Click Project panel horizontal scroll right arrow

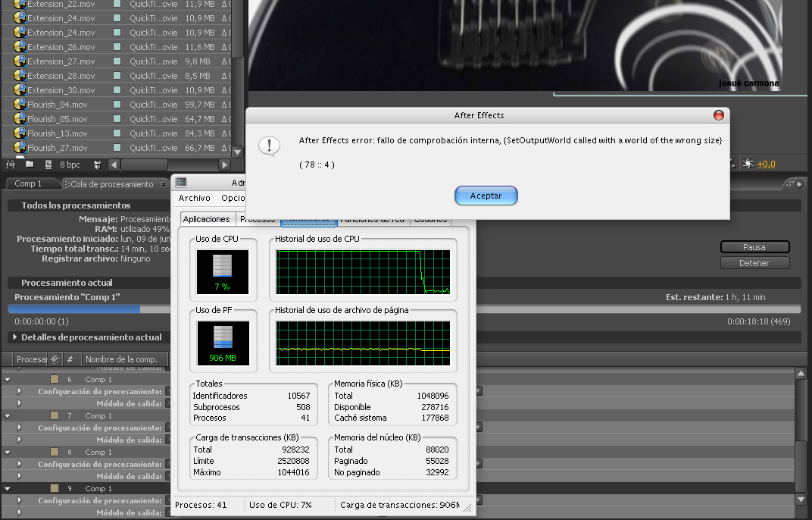coord(223,164)
